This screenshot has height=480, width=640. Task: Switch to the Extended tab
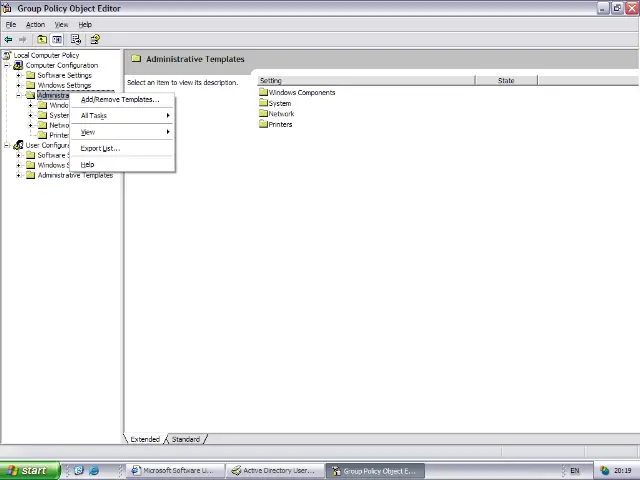coord(145,439)
